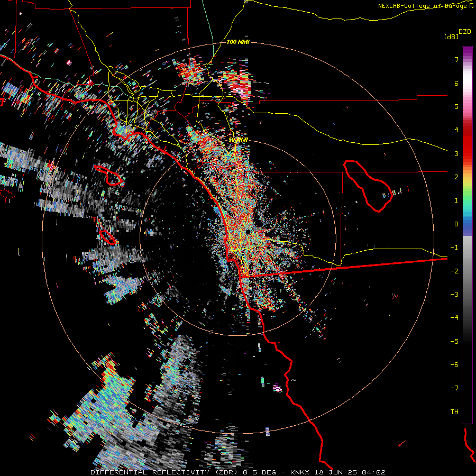Click the [dB] unit label
This screenshot has height=476, width=476.
coord(451,36)
